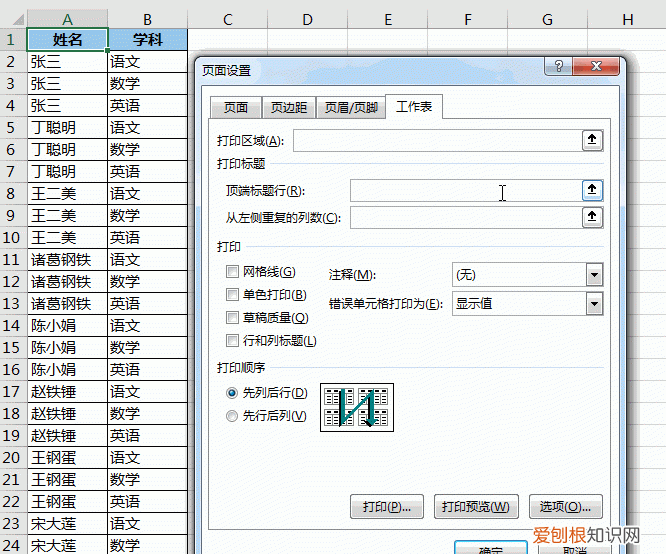Open the 错误单元格打印为 dropdown
The height and width of the screenshot is (554, 666).
(x=594, y=304)
